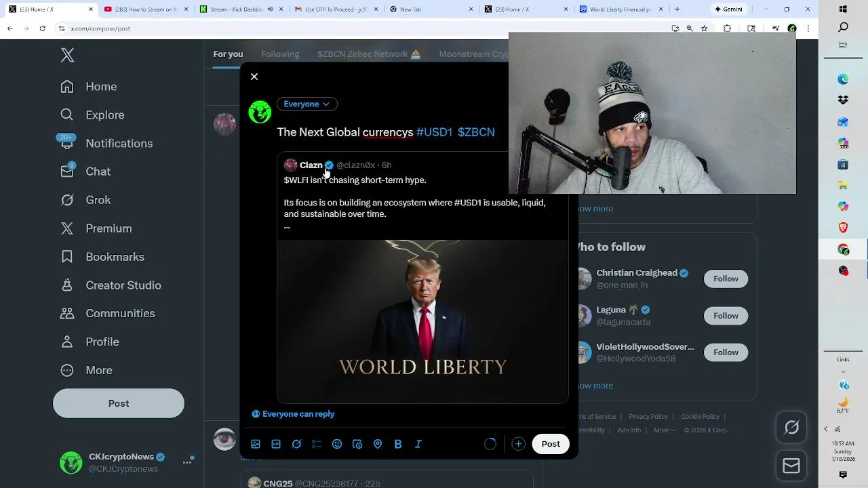Open Gemini button in browser
Screen dimensions: 868x488
729,9
